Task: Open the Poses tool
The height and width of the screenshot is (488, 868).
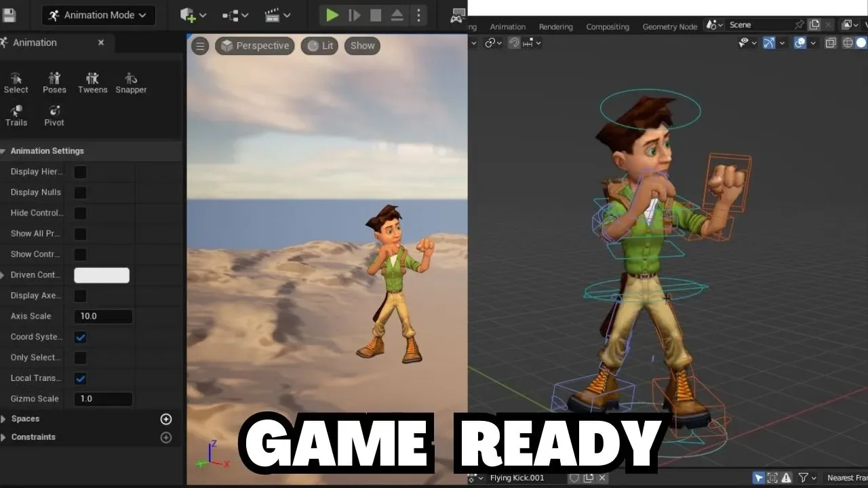Action: [54, 81]
